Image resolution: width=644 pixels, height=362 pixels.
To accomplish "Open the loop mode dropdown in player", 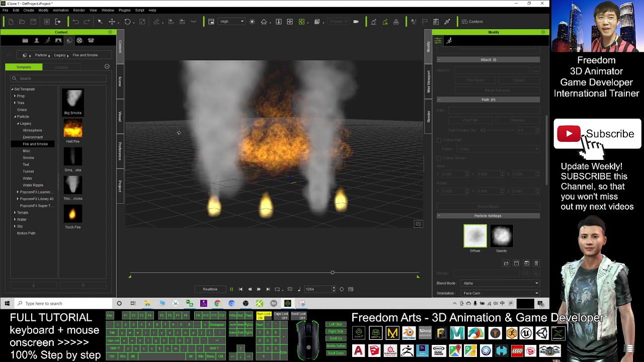I will [278, 289].
